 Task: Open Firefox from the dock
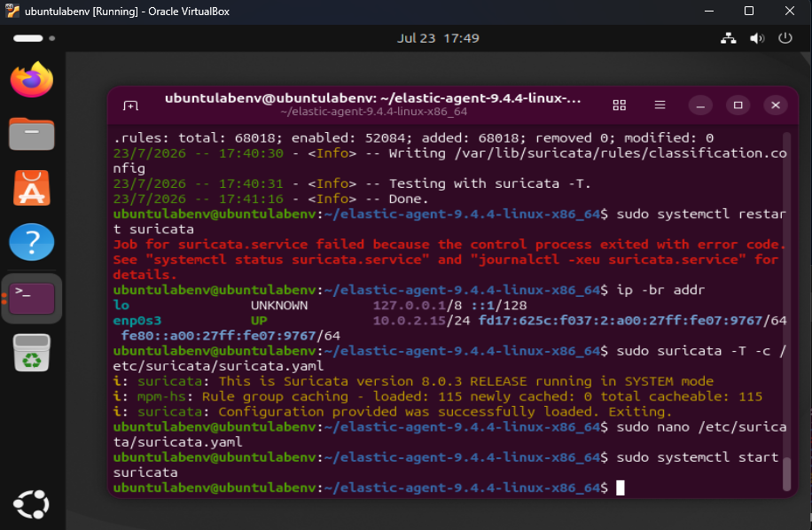pyautogui.click(x=32, y=80)
